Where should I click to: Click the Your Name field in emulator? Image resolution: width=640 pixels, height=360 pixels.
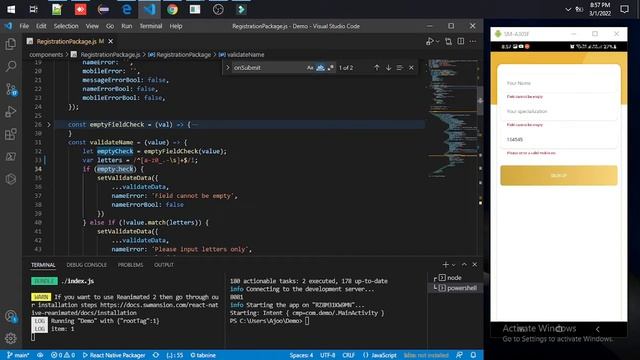coord(559,83)
